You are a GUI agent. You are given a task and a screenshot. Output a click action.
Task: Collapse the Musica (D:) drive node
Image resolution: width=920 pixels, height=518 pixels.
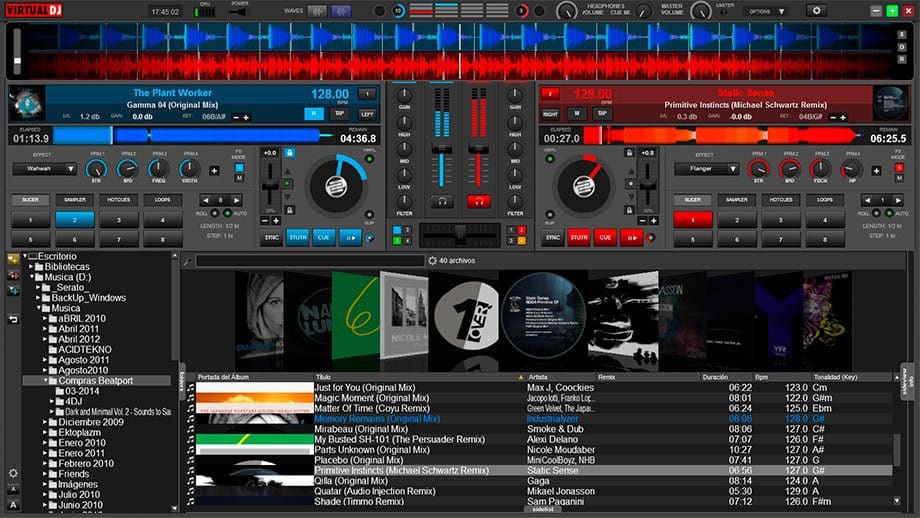[x=32, y=277]
